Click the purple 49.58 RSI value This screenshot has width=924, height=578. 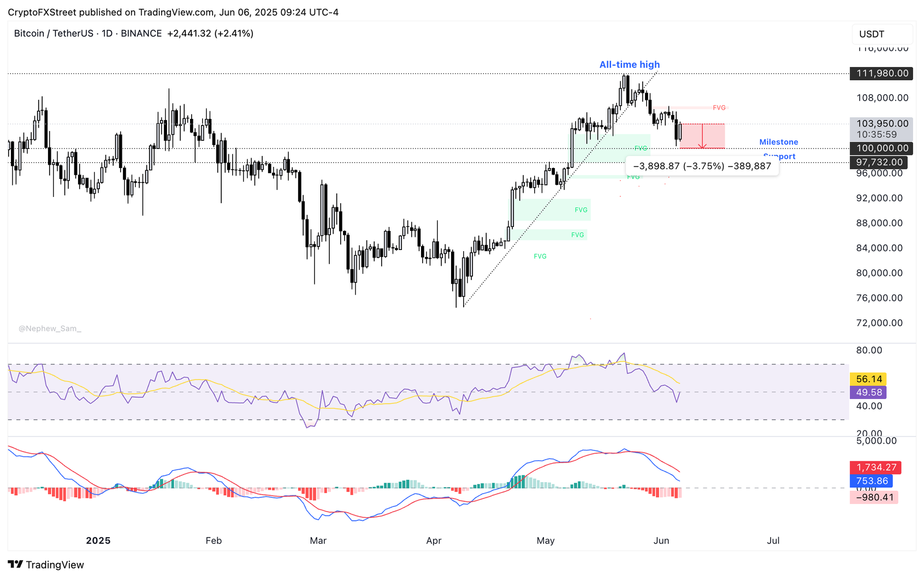tap(869, 393)
